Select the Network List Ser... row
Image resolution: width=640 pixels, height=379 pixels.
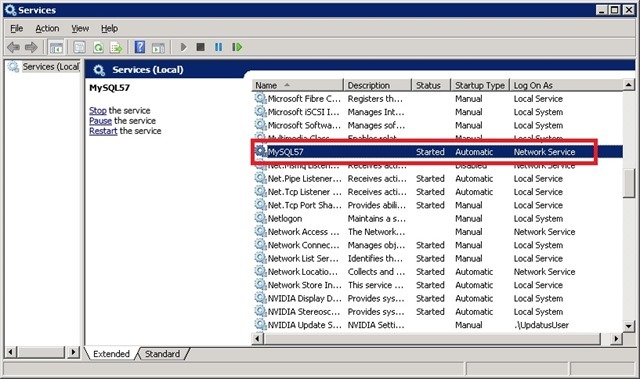click(438, 258)
